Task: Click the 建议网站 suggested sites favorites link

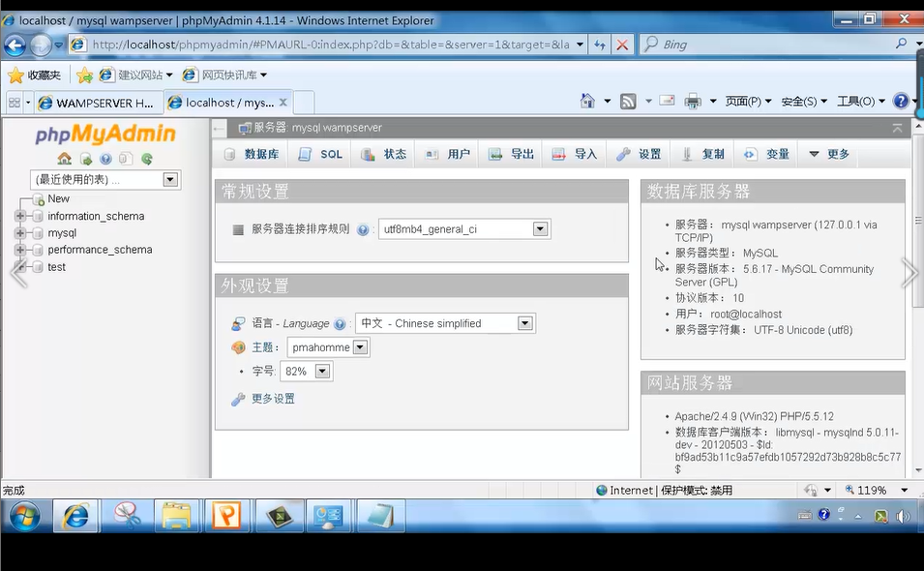Action: (x=136, y=75)
